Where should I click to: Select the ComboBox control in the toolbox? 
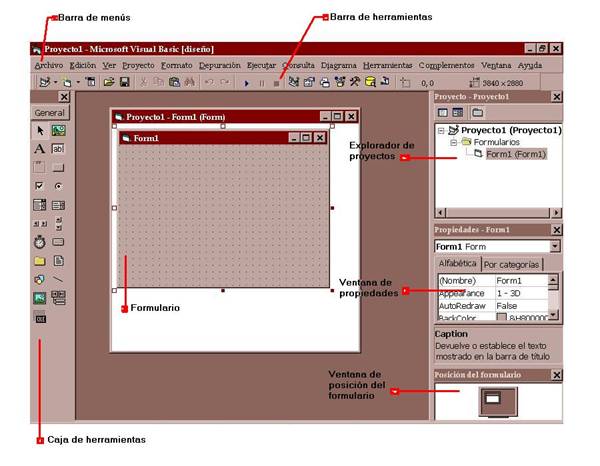point(40,205)
